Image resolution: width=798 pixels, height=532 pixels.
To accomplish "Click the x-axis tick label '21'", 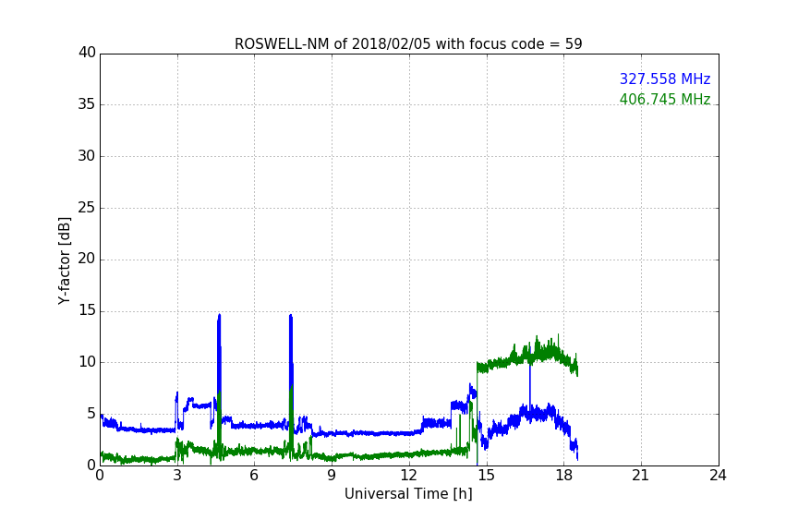I will (641, 476).
